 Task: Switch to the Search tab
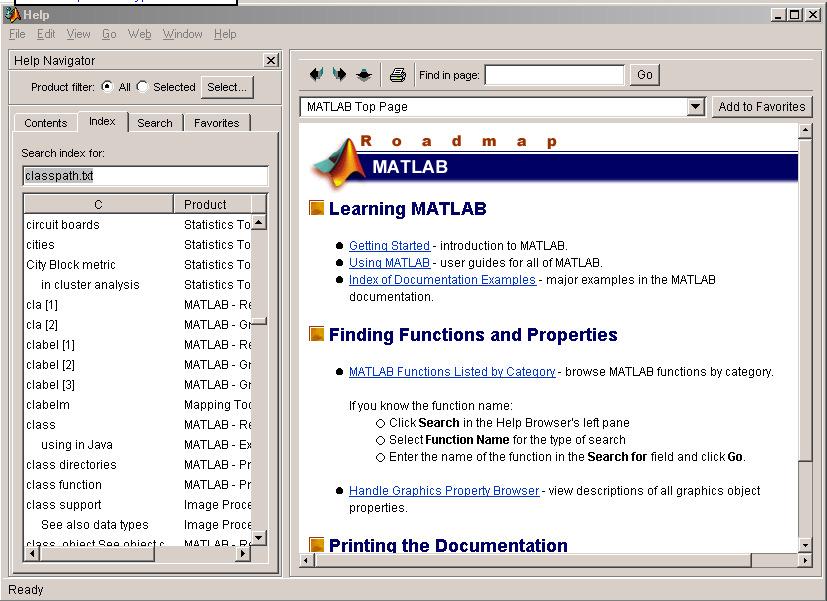tap(155, 123)
